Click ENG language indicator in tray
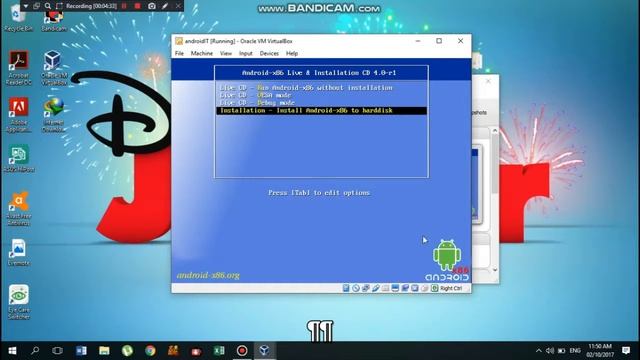Screen dimensions: 640x360 pyautogui.click(x=575, y=351)
